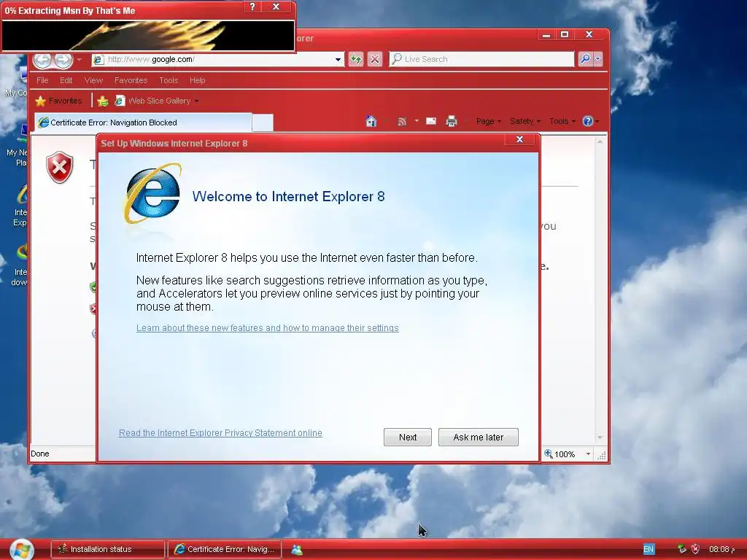Click help button on Extracting Msn window
Image resolution: width=747 pixels, height=560 pixels.
click(252, 7)
